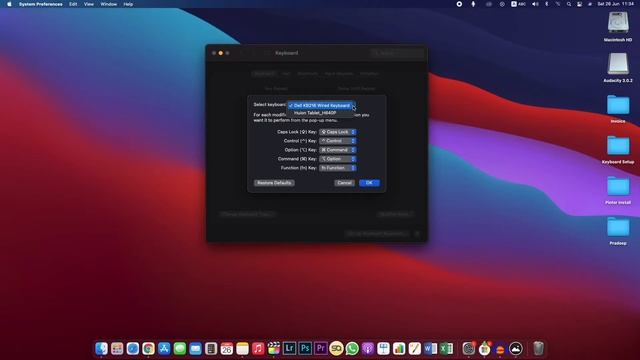Image resolution: width=640 pixels, height=360 pixels.
Task: Open the Apple menu
Action: point(9,4)
